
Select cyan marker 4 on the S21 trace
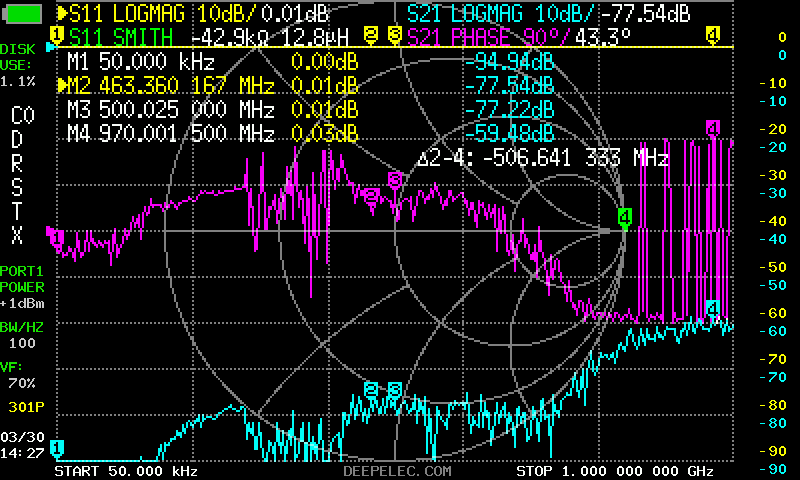point(713,309)
